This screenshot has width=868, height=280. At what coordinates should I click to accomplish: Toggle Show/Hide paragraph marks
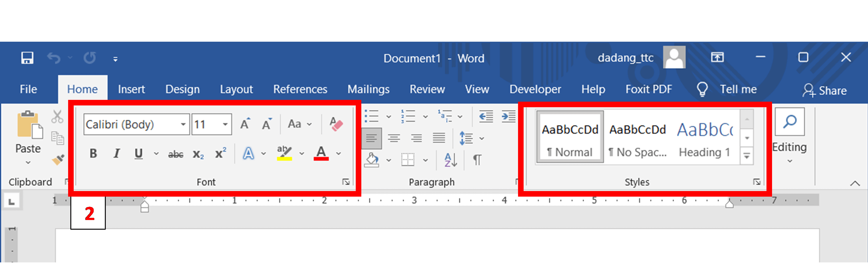(477, 160)
